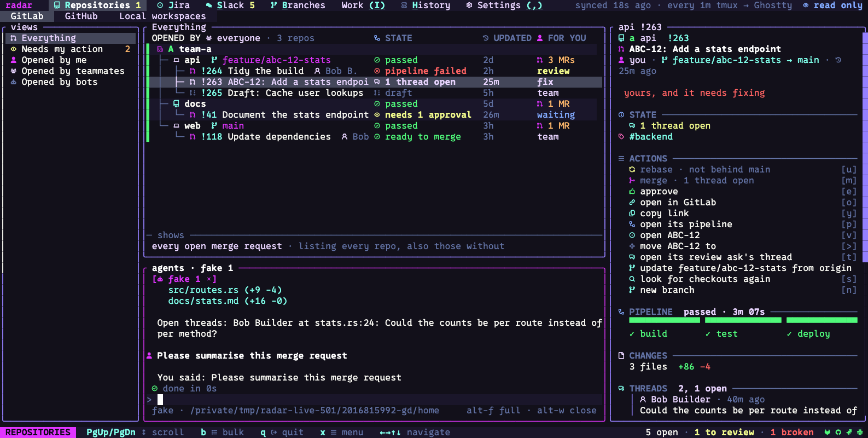Click the #backend label tag
The height and width of the screenshot is (438, 868).
click(x=651, y=137)
